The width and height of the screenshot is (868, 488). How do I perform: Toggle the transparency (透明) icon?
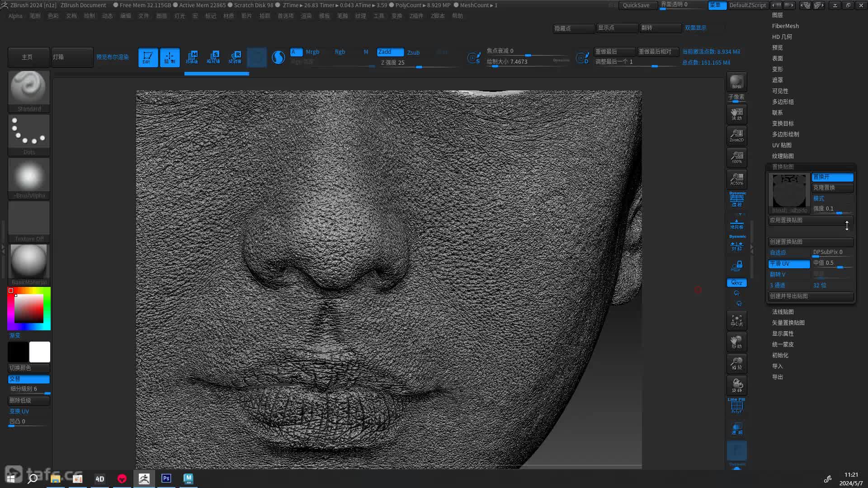(736, 428)
